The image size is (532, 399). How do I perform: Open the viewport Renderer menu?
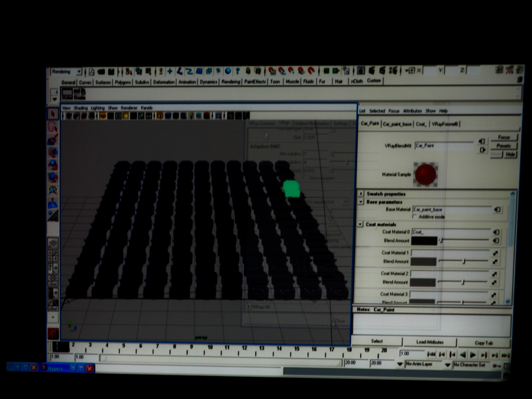coord(129,108)
